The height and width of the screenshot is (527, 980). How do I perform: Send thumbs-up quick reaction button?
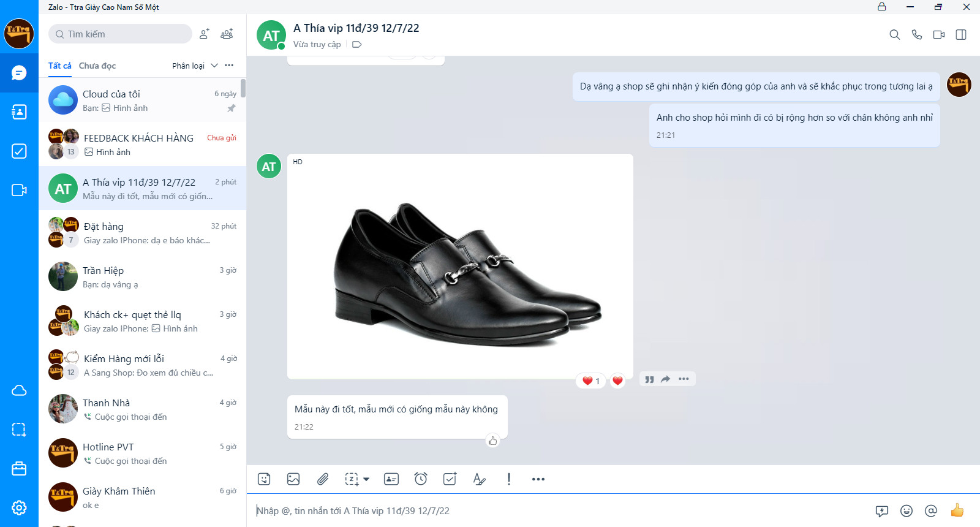coord(957,510)
